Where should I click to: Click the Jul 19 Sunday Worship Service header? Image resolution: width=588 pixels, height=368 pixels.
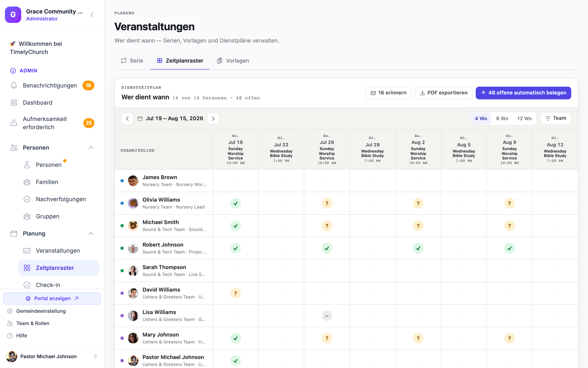[x=235, y=149]
